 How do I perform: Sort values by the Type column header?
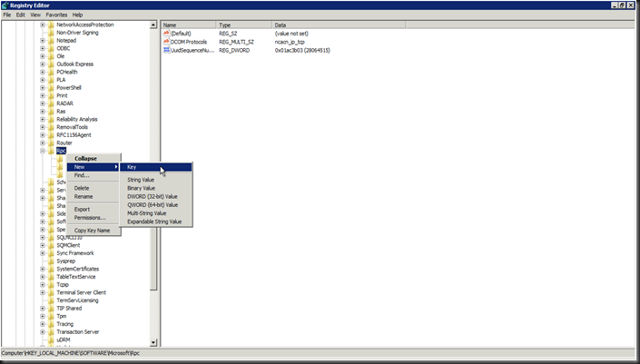[x=244, y=25]
